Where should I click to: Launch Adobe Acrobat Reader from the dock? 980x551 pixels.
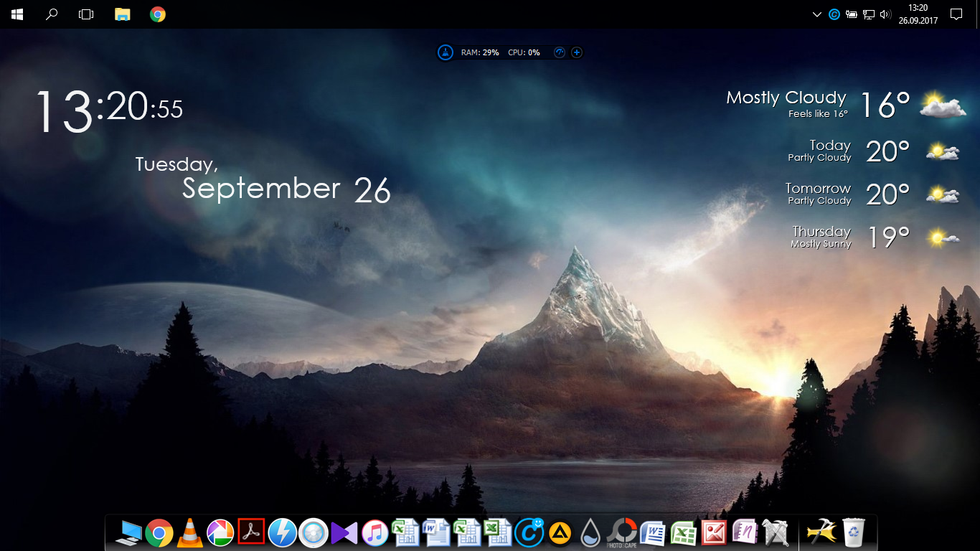[252, 532]
